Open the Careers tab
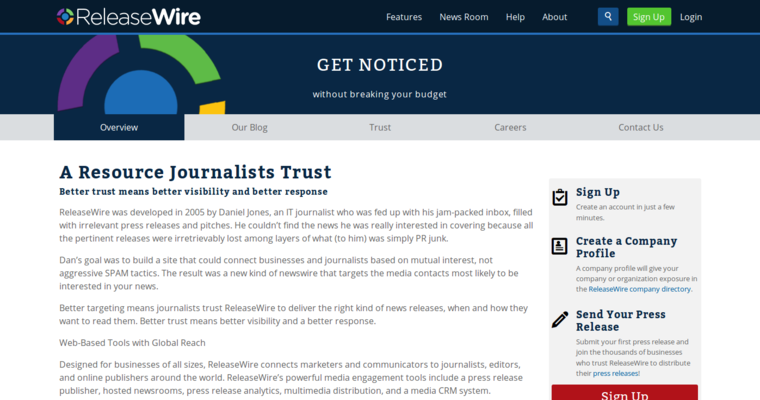Image resolution: width=760 pixels, height=400 pixels. (510, 128)
